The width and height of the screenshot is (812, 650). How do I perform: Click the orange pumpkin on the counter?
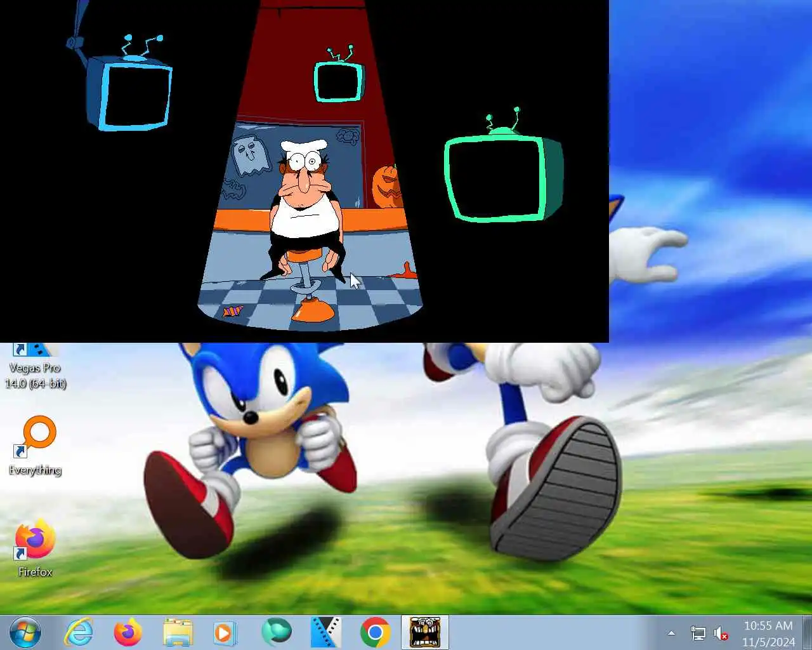[x=386, y=187]
